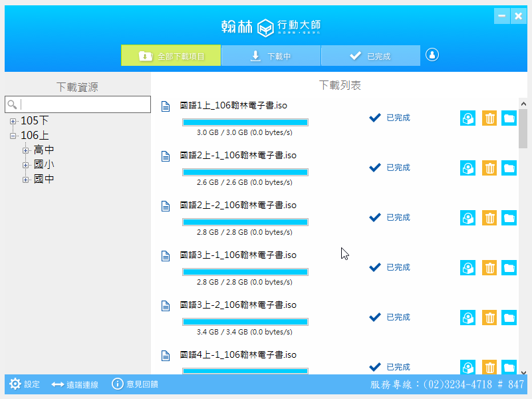Viewport: 532px width, 399px height.
Task: Focus the 下載資源 search field
Action: click(78, 104)
